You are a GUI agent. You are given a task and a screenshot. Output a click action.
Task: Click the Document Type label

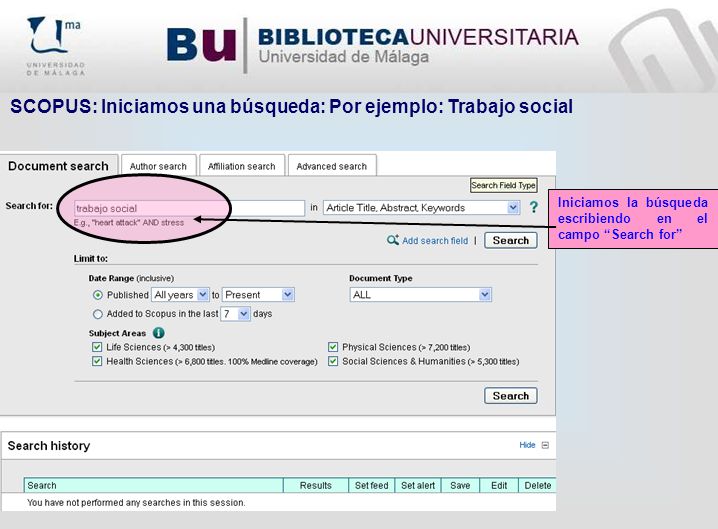[x=381, y=278]
